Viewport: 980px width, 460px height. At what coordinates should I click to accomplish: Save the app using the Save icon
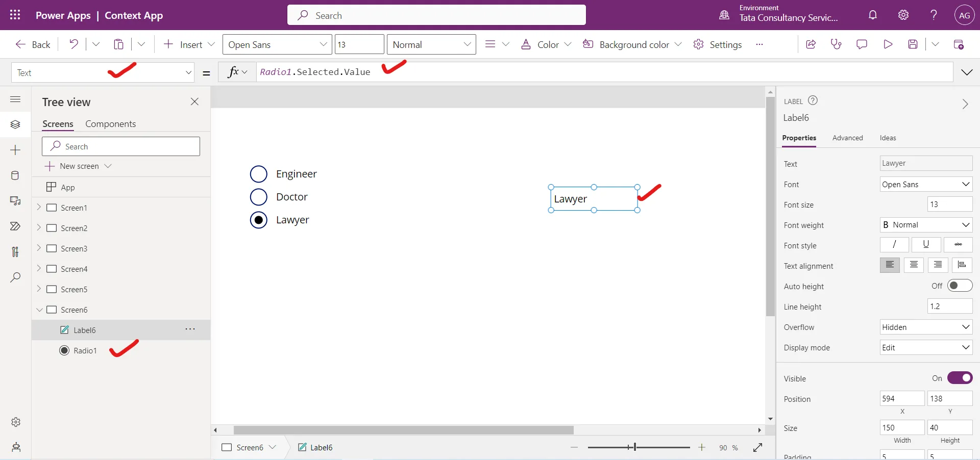pos(913,44)
